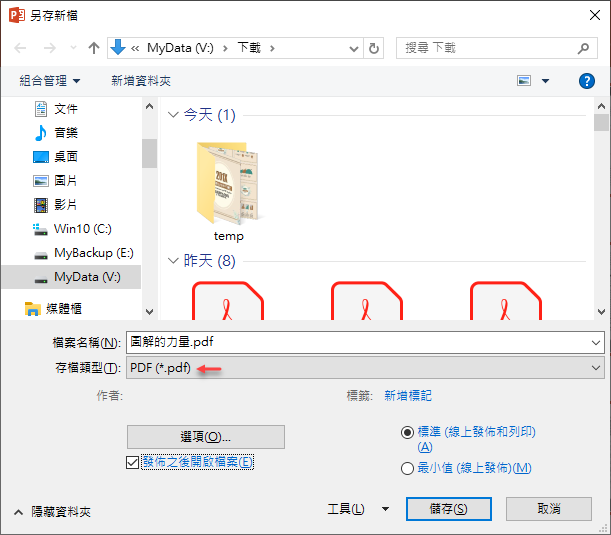Screen dimensions: 611x535
Task: Click the 桌面 desktop icon
Action: (41, 157)
